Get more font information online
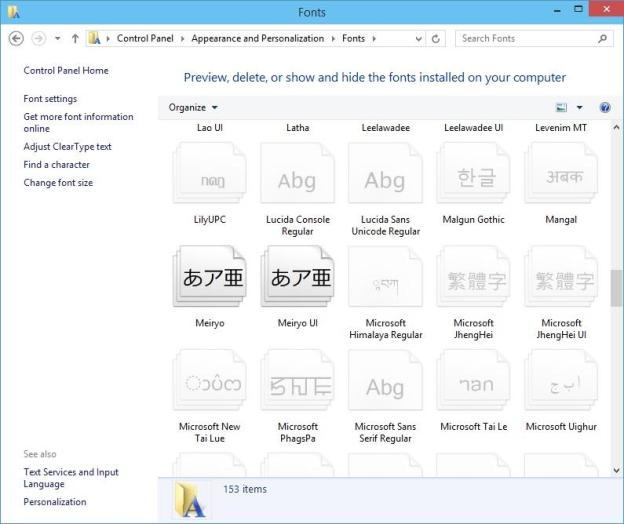 click(78, 123)
